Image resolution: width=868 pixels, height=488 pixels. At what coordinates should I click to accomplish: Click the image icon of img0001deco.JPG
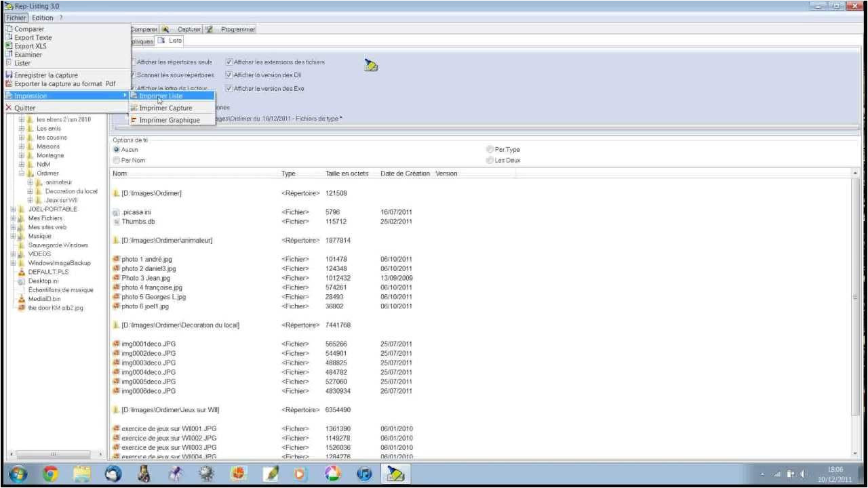click(117, 344)
